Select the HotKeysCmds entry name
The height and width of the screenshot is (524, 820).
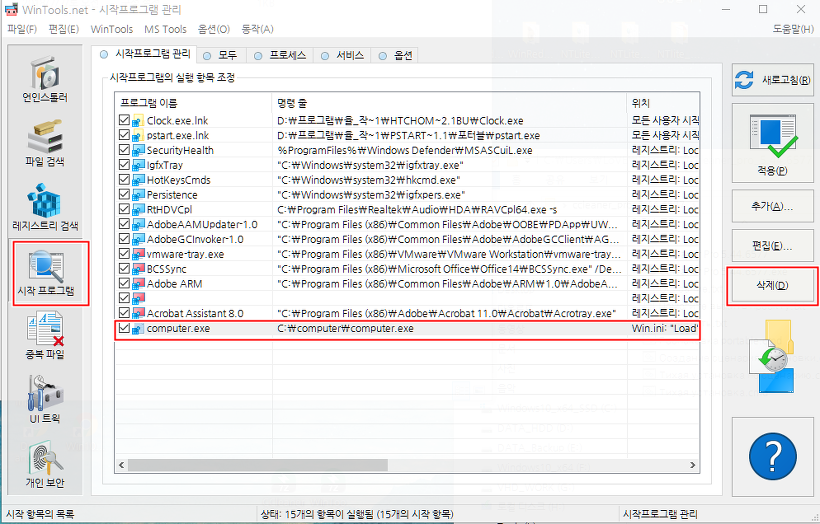(178, 180)
